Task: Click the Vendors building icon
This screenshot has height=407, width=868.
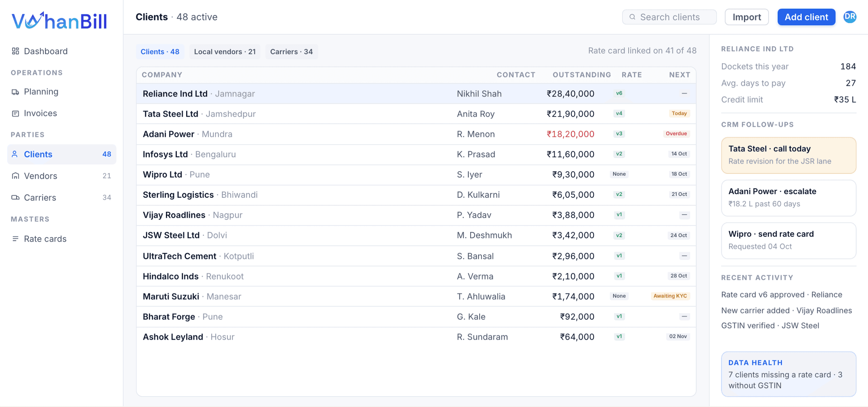Action: [x=15, y=176]
